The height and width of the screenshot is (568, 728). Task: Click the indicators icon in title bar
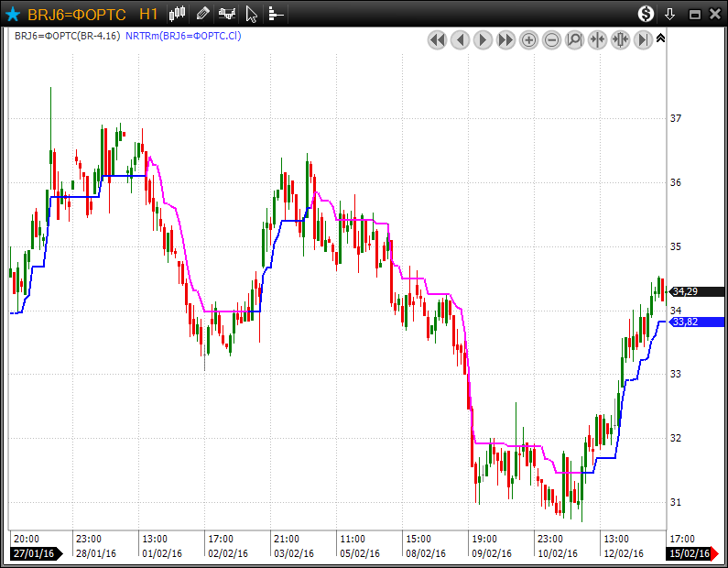point(226,14)
